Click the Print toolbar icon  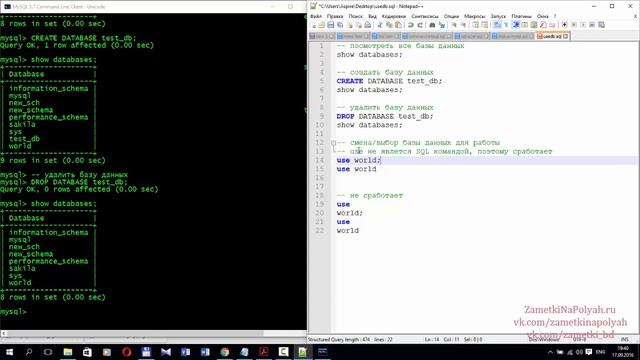367,25
